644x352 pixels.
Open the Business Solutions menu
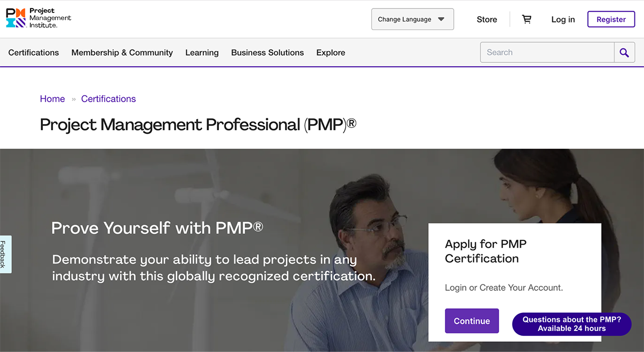coord(267,53)
